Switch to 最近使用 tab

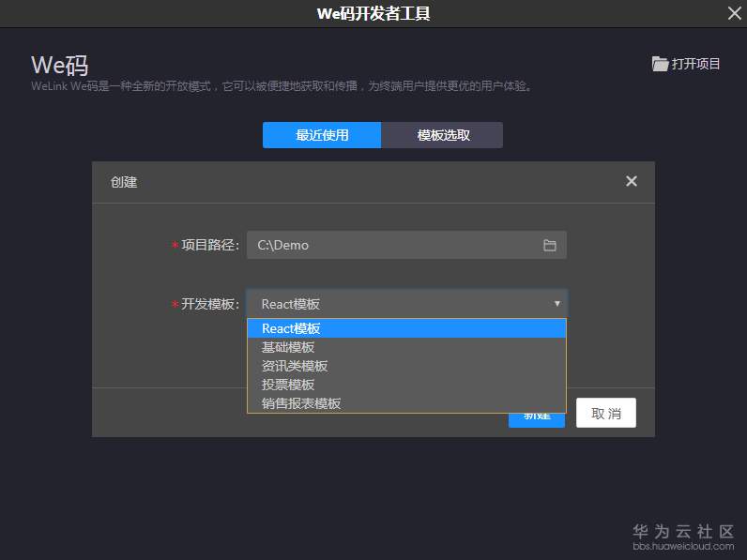322,135
